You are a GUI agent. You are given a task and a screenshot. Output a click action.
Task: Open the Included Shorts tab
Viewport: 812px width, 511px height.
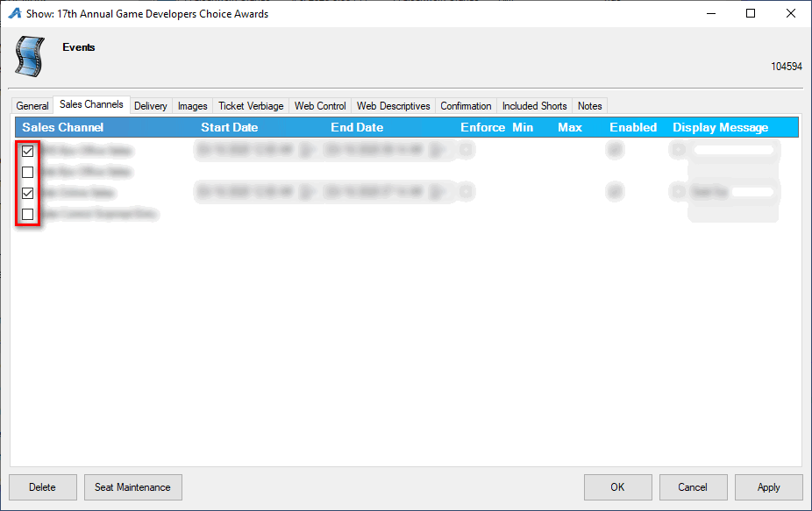534,105
